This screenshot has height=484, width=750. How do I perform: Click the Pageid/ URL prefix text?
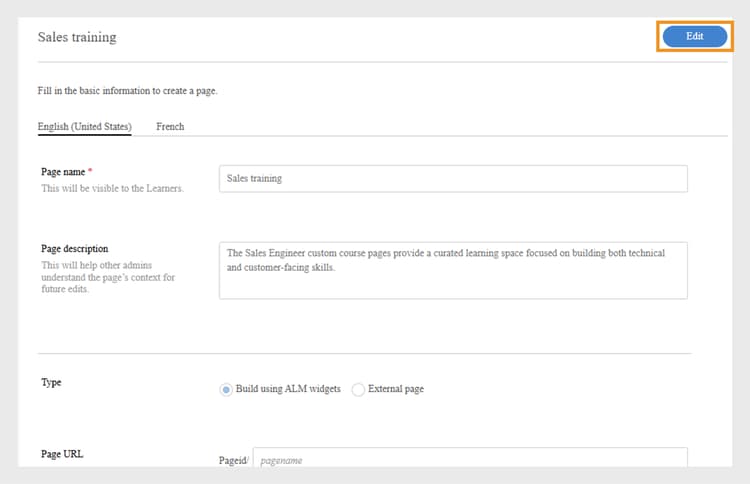click(x=232, y=461)
